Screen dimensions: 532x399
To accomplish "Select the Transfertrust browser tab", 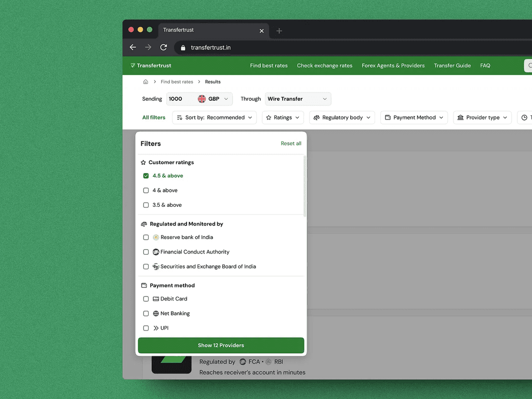I will [214, 31].
